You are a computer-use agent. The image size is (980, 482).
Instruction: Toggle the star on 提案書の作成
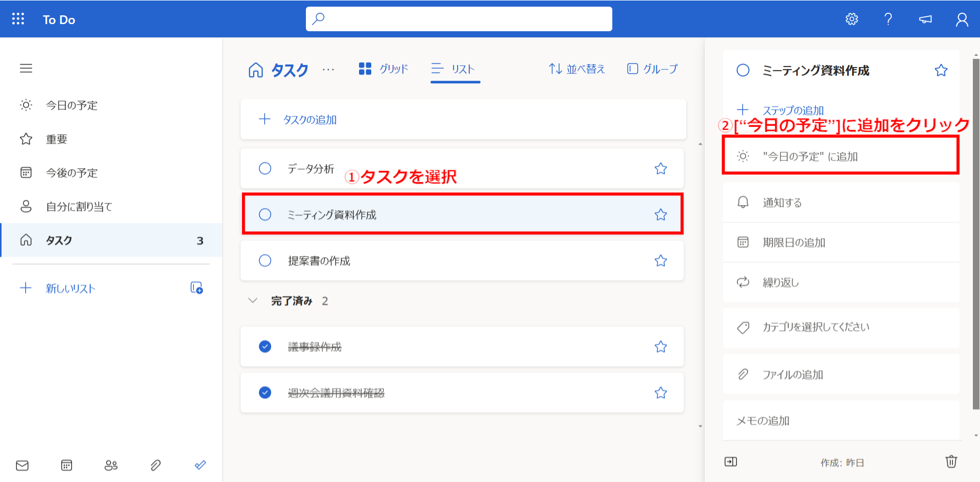pos(661,261)
